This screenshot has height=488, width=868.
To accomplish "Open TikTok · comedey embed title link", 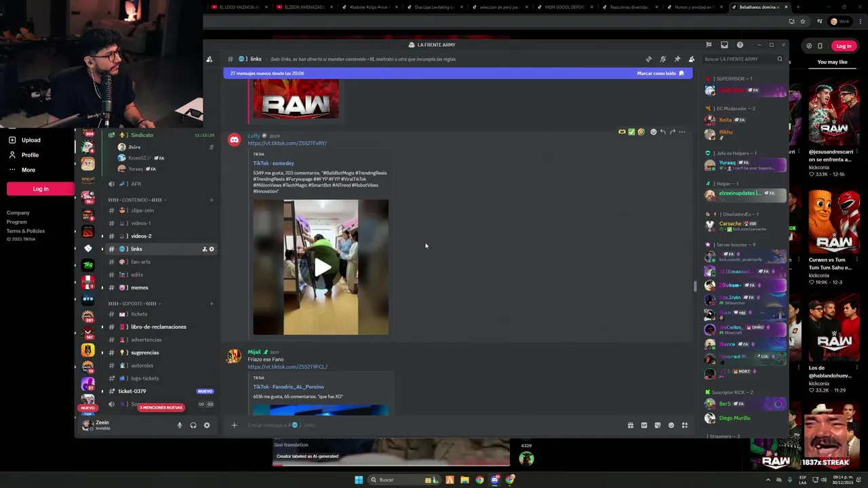I will [x=273, y=163].
